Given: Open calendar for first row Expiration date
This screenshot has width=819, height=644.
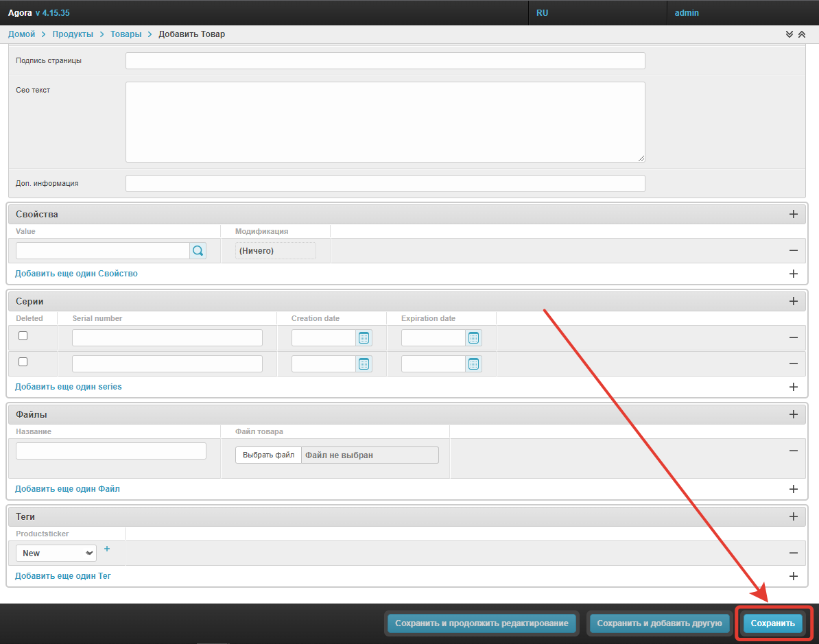Looking at the screenshot, I should pyautogui.click(x=474, y=337).
